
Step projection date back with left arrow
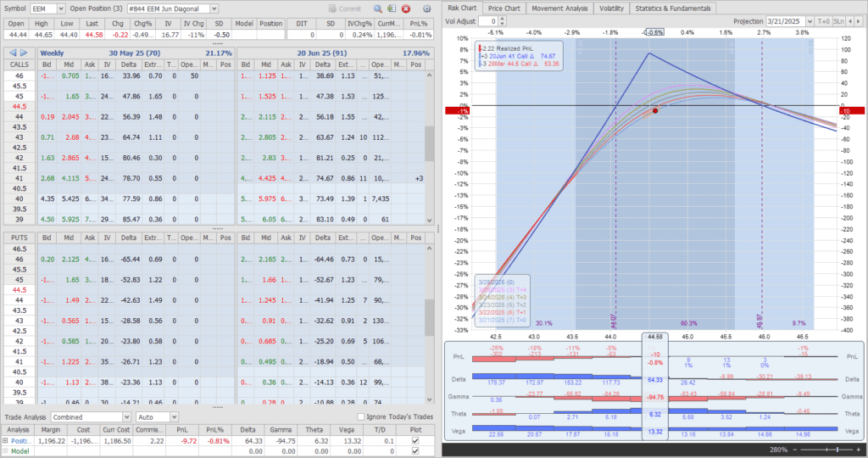coord(851,21)
